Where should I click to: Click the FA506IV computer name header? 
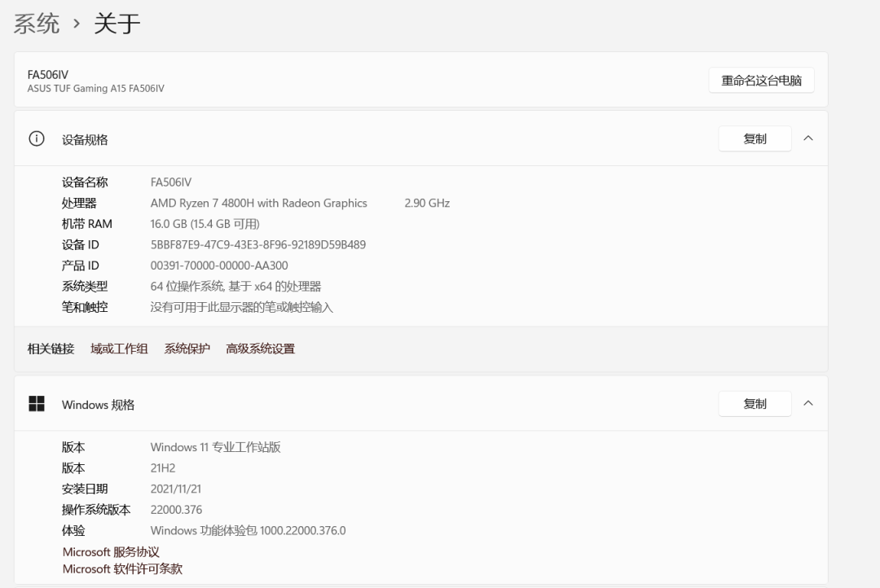[48, 74]
